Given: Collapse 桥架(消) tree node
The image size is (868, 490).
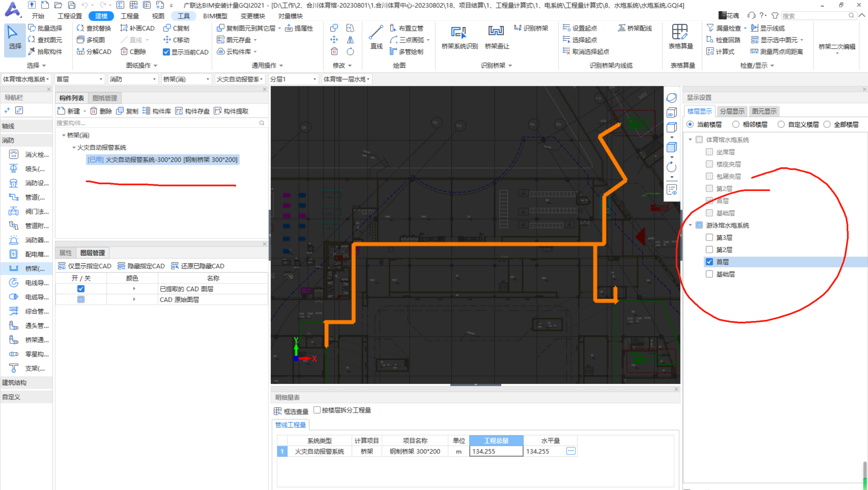Looking at the screenshot, I should [x=64, y=135].
